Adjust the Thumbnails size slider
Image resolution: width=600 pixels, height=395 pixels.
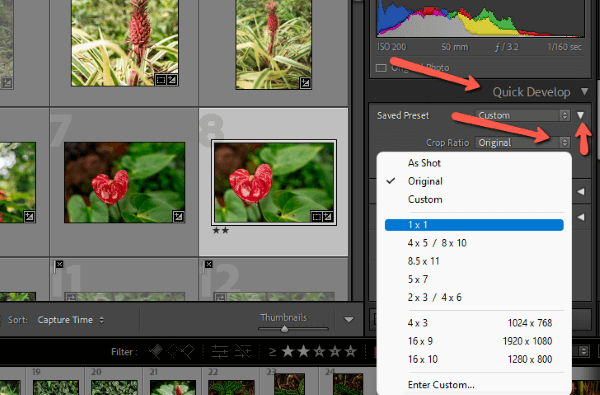point(284,329)
